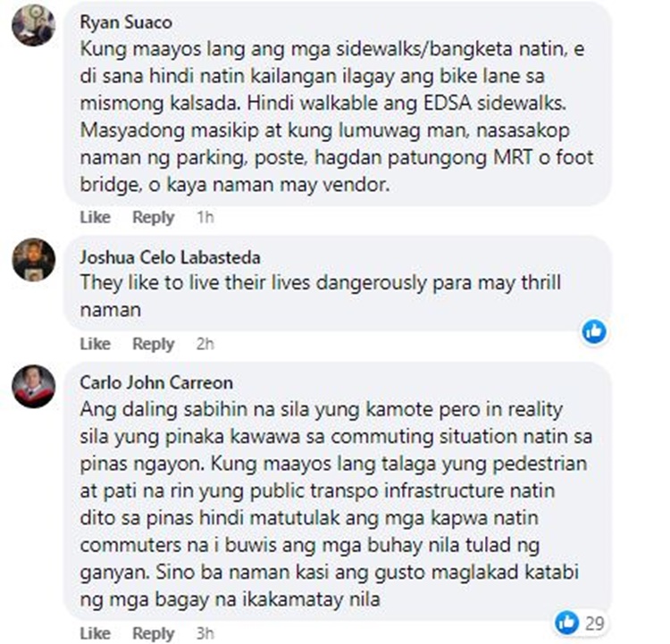
Task: Open Ryan Suaco's profile picture
Action: (x=33, y=25)
